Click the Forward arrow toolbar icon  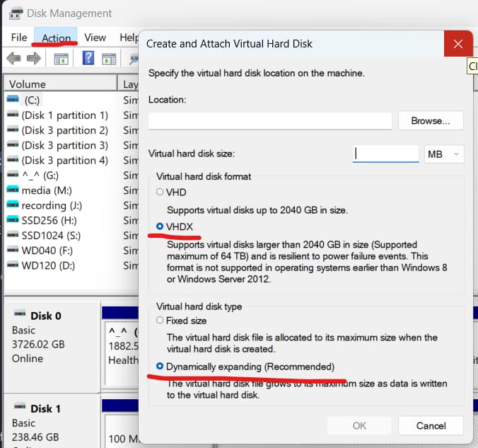[x=34, y=58]
